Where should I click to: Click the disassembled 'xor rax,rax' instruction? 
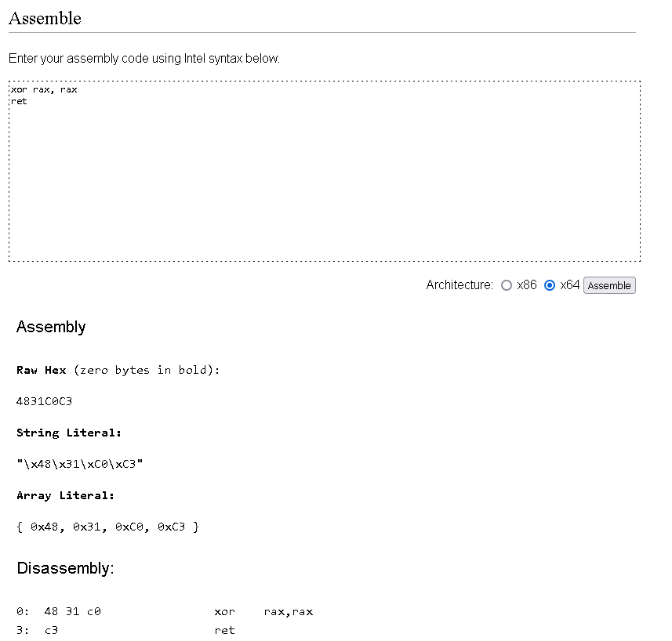tap(263, 612)
